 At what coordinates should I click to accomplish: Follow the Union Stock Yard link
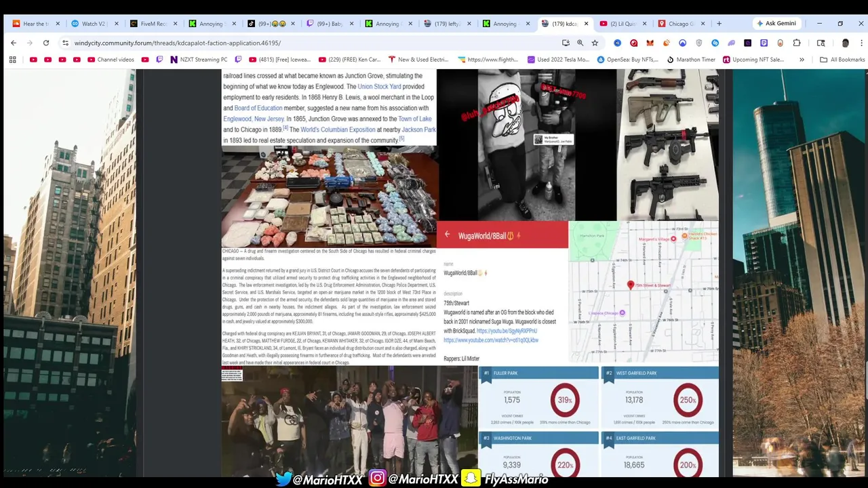coord(379,87)
